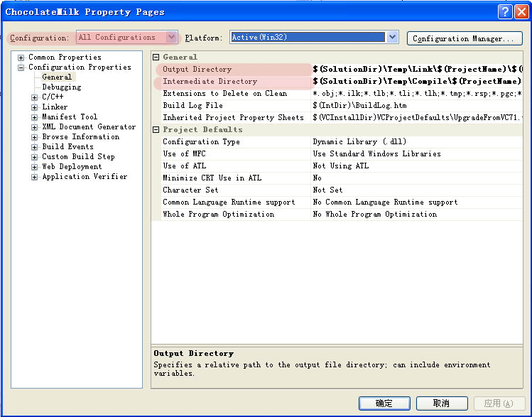Collapse the Project Defaults section
This screenshot has height=417, width=532.
tap(156, 129)
